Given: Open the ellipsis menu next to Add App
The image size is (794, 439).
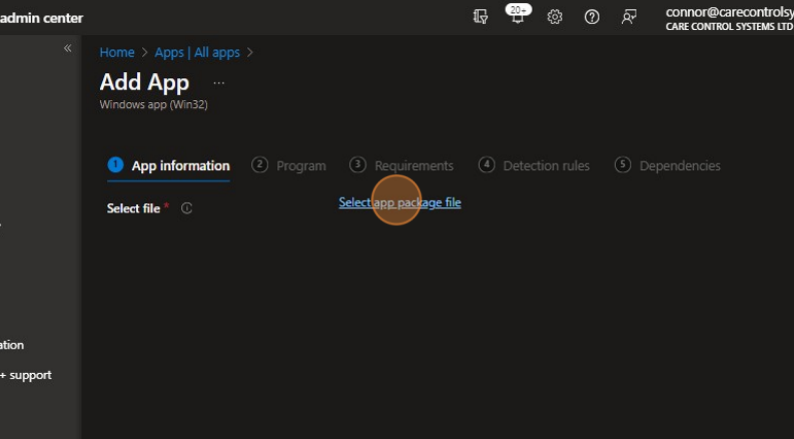Looking at the screenshot, I should pos(219,83).
